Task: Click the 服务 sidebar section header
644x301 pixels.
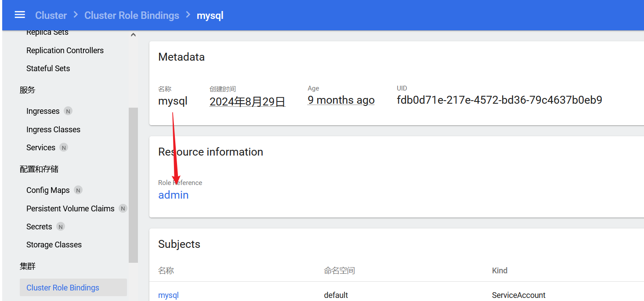Action: click(x=27, y=90)
